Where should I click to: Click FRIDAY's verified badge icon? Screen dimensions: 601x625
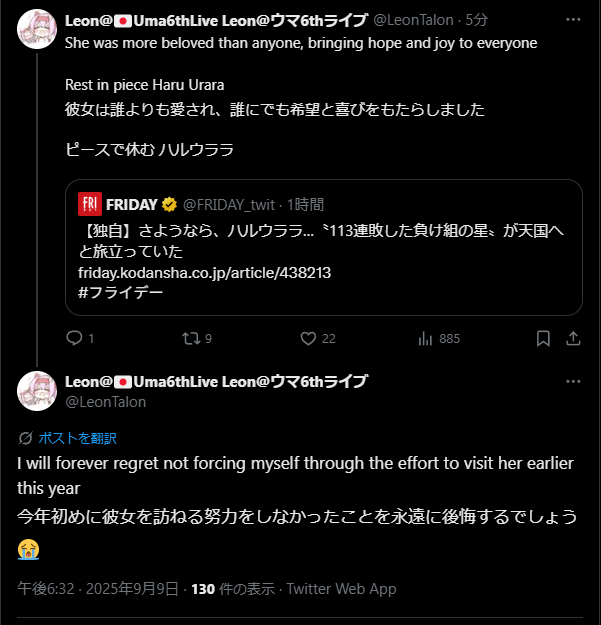pos(170,204)
